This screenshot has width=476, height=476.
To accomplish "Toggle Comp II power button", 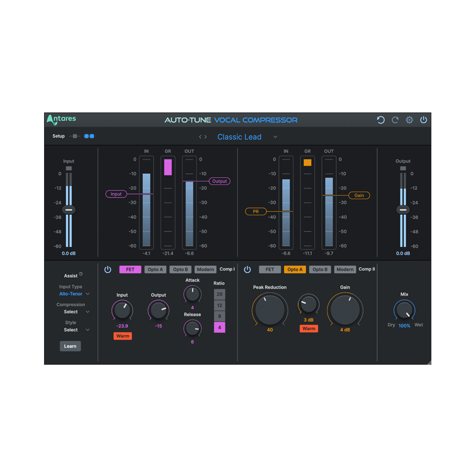I will [x=248, y=270].
